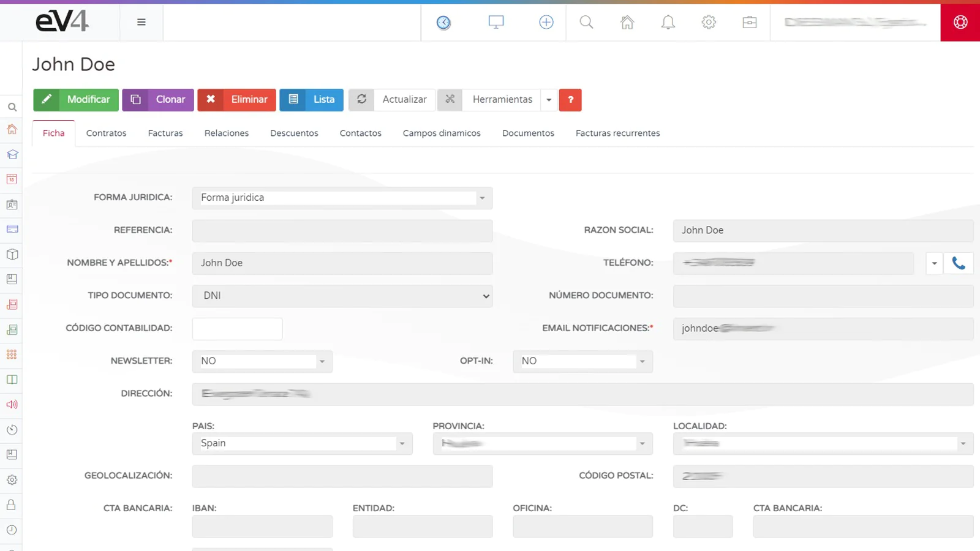The image size is (980, 551).
Task: Click the Número Documento field
Action: 823,296
